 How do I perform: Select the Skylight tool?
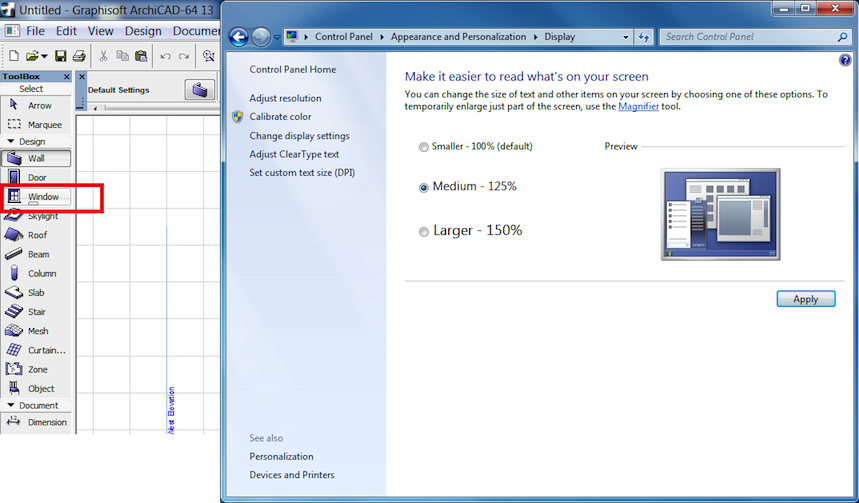[x=36, y=216]
